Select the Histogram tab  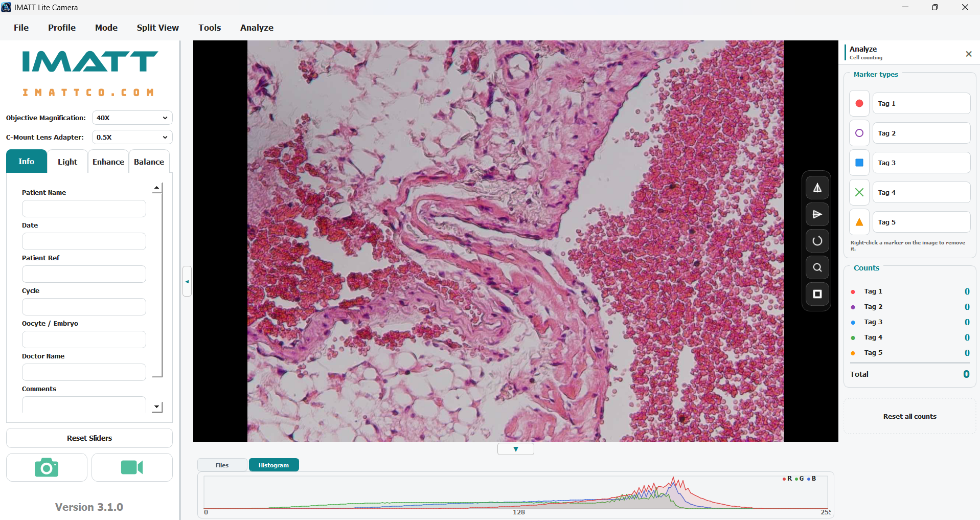pos(274,465)
